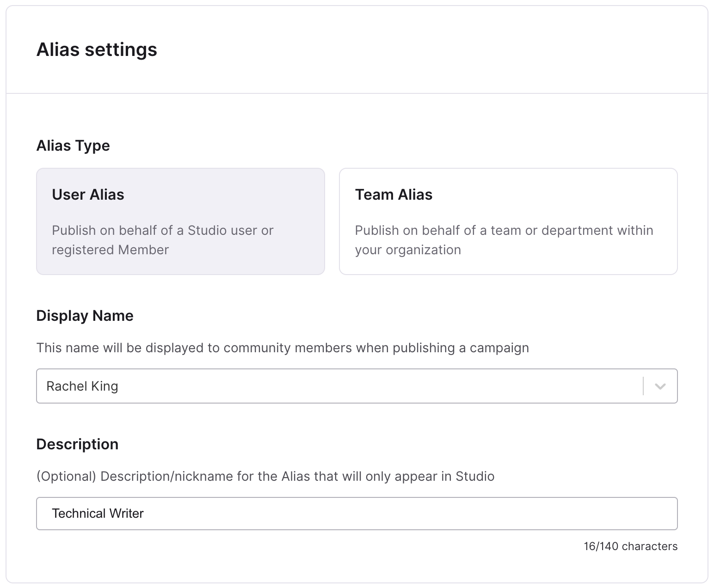Image resolution: width=714 pixels, height=588 pixels.
Task: Click the '16/140 characters' counter
Action: coord(630,546)
